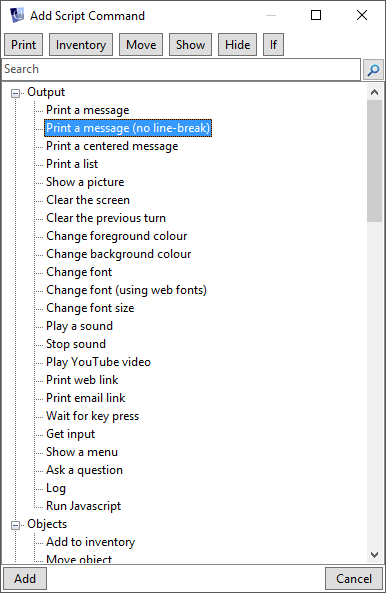Click the Print shortcut button
This screenshot has height=593, width=386.
(x=23, y=45)
